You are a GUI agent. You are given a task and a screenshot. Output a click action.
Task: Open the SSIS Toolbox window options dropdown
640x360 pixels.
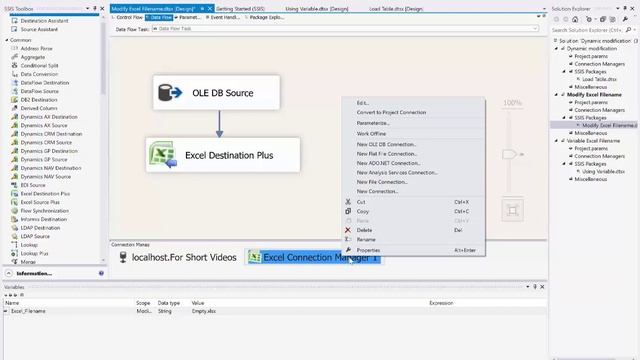(88, 9)
